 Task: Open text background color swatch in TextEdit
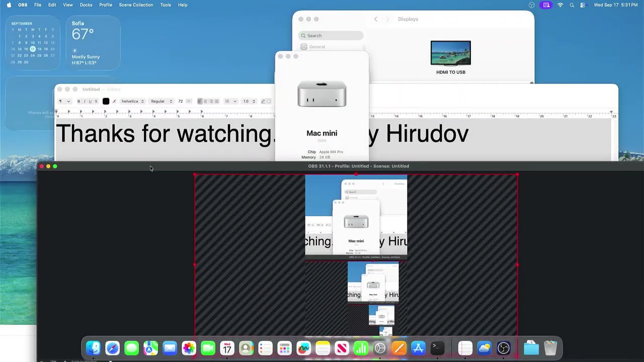[x=114, y=102]
